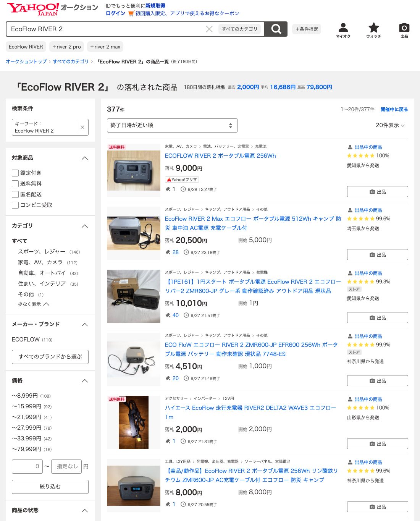This screenshot has height=521, width=420.
Task: Collapse the 対象商品 section
Action: [x=85, y=158]
